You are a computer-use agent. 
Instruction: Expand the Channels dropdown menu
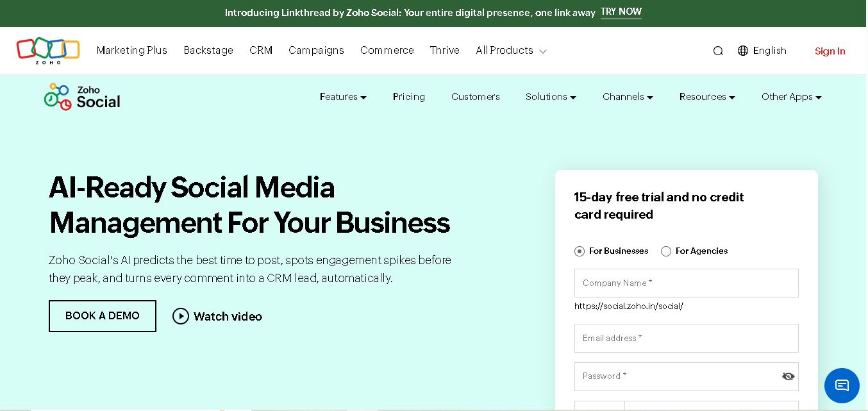click(x=628, y=97)
